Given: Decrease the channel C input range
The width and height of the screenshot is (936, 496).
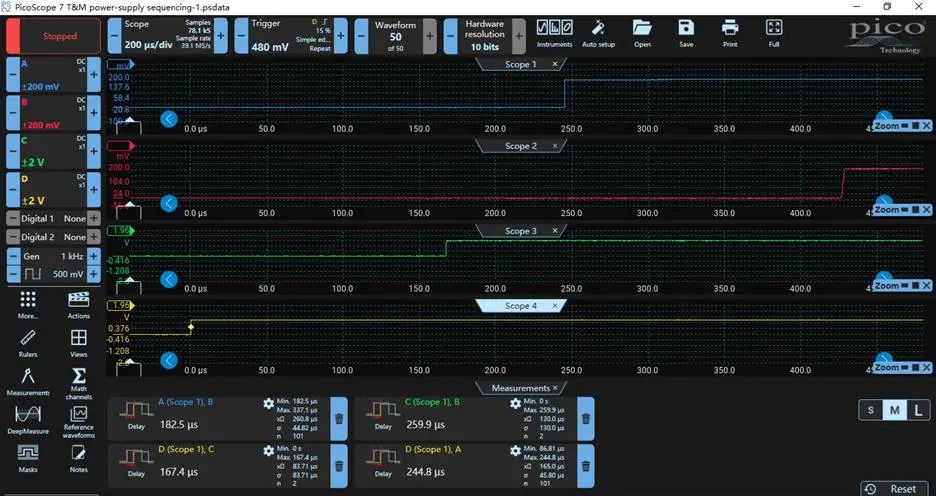Looking at the screenshot, I should (x=13, y=152).
